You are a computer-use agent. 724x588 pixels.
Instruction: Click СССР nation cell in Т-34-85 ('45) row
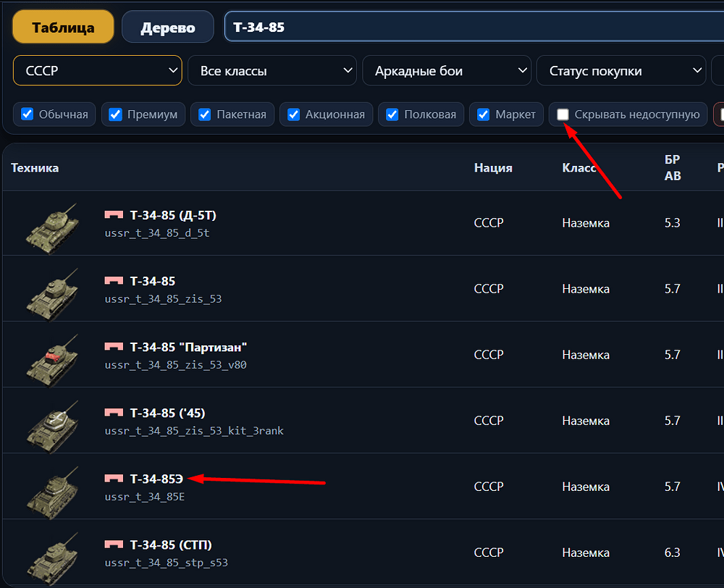489,421
